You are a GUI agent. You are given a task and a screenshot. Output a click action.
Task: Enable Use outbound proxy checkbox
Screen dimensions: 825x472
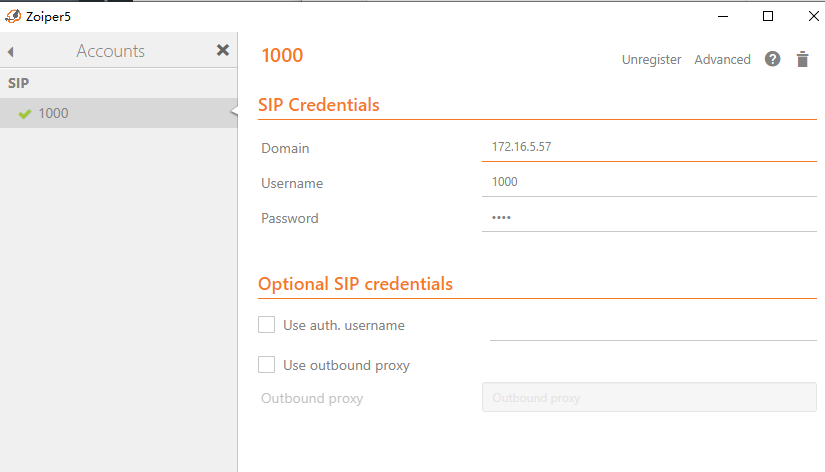click(266, 364)
